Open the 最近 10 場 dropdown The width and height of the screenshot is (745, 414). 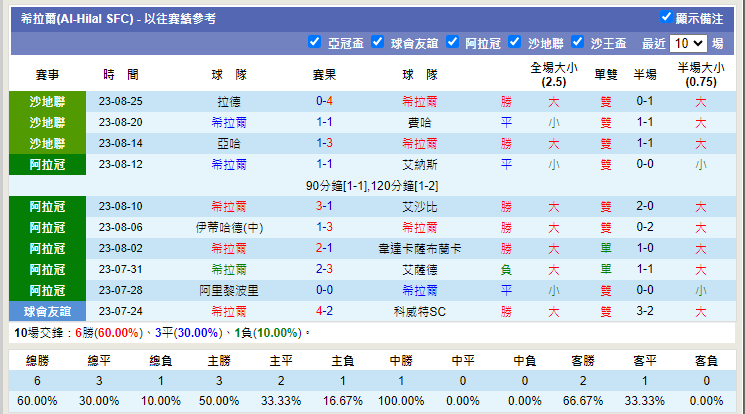(688, 44)
